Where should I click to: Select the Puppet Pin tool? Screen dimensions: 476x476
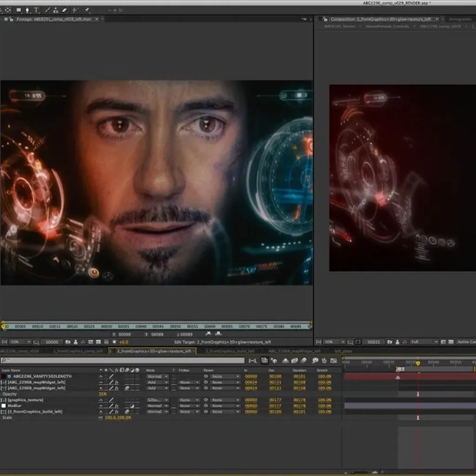(x=87, y=10)
